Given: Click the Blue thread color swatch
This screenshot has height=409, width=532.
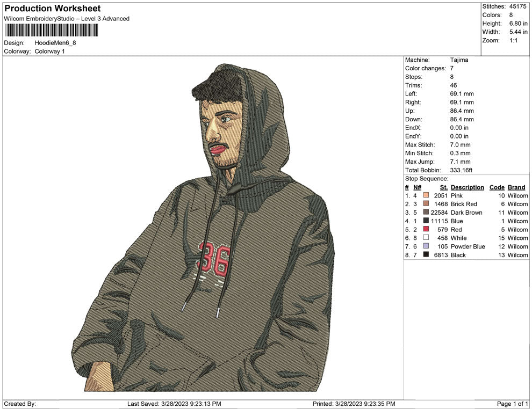Looking at the screenshot, I should pyautogui.click(x=426, y=221).
